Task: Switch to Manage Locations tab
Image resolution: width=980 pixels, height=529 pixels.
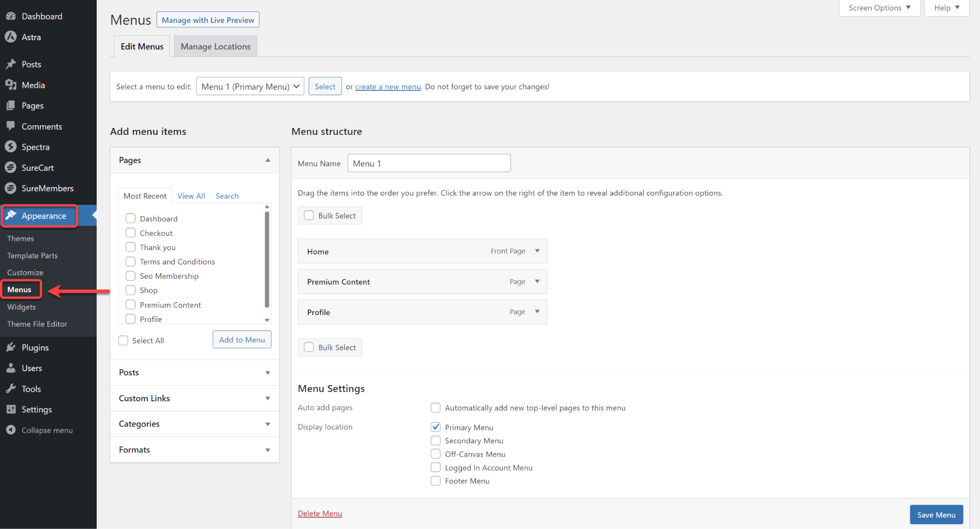Action: pyautogui.click(x=216, y=46)
